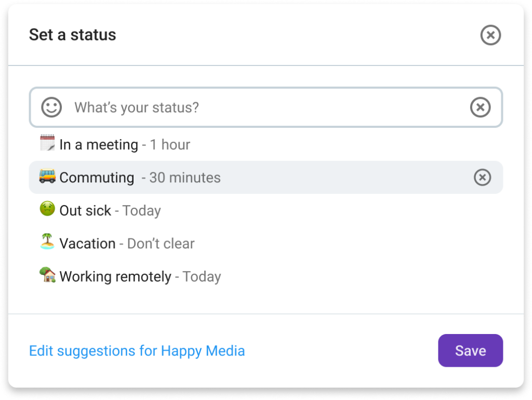Close the Set a status dialog
532x400 pixels.
coord(490,35)
